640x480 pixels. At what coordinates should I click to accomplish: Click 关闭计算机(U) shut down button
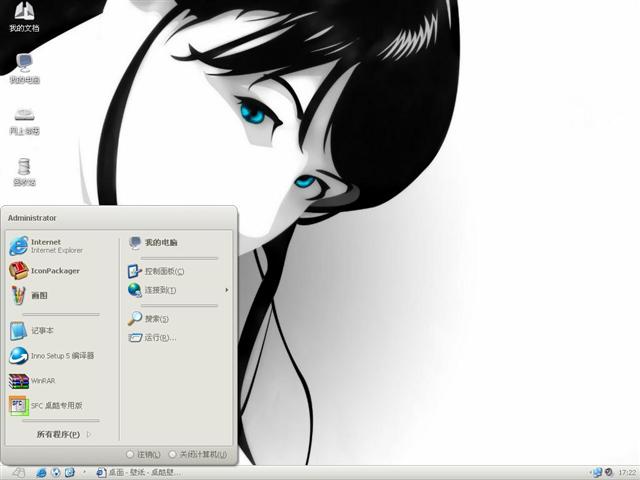tap(198, 454)
